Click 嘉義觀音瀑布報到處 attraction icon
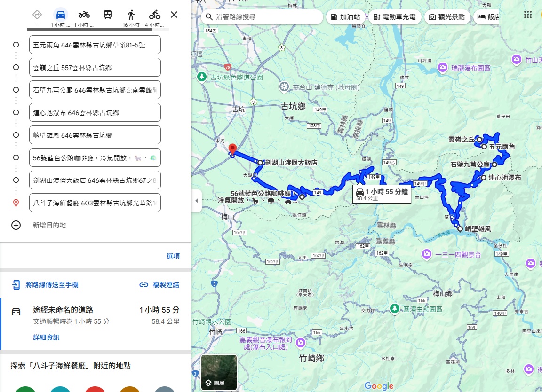The height and width of the screenshot is (392, 542). pos(300,343)
